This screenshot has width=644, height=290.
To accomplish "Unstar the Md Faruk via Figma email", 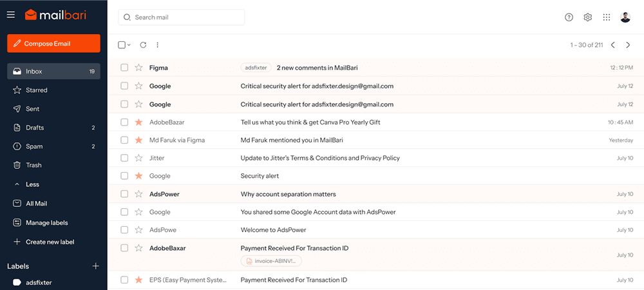I will tap(139, 140).
